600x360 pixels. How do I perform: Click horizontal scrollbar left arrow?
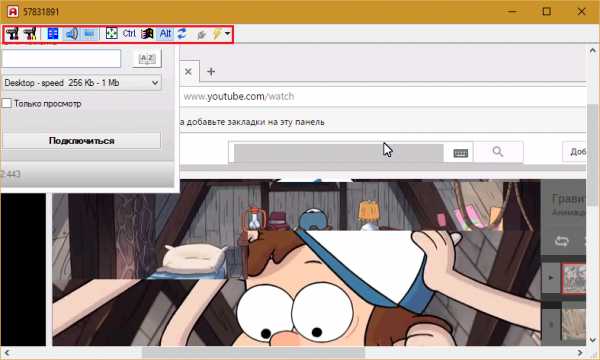point(7,352)
